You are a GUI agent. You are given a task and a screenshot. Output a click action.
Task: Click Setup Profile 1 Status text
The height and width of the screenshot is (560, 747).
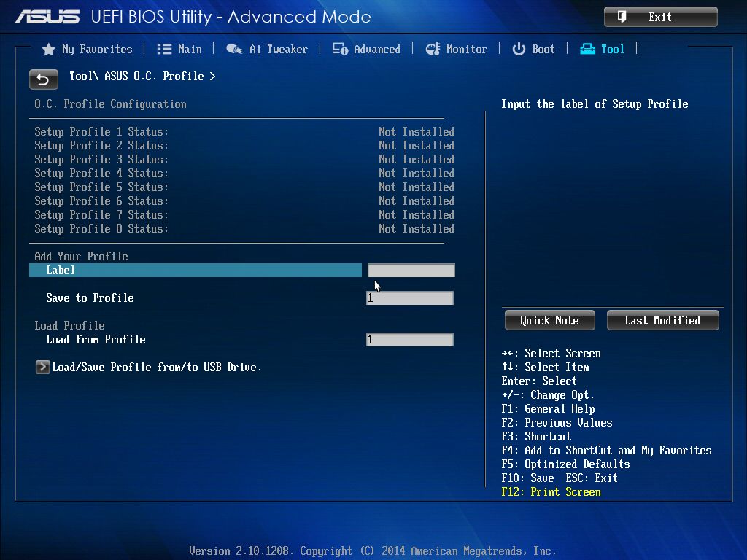click(x=101, y=132)
